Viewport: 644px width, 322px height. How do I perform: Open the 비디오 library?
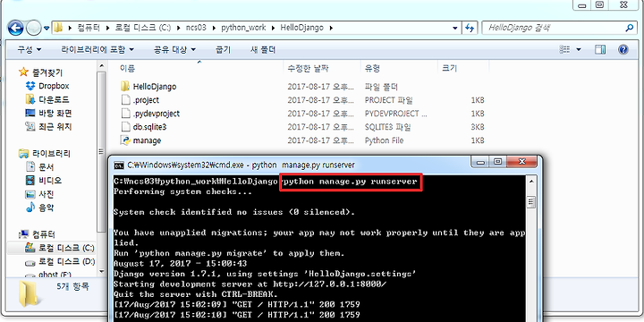50,181
